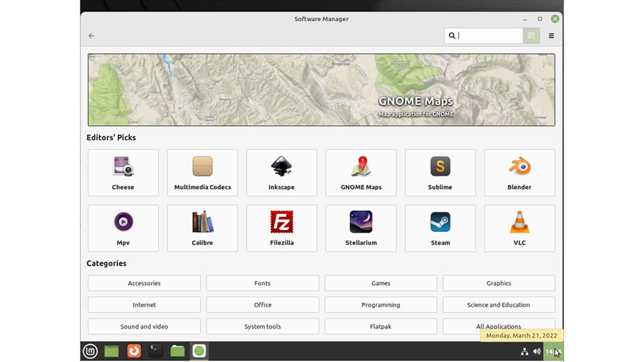Open the Flatpak category
Viewport: 644px width, 362px height.
tap(380, 326)
